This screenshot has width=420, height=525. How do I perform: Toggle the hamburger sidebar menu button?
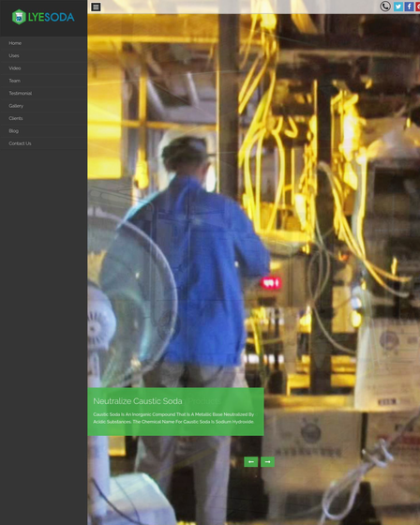[96, 7]
